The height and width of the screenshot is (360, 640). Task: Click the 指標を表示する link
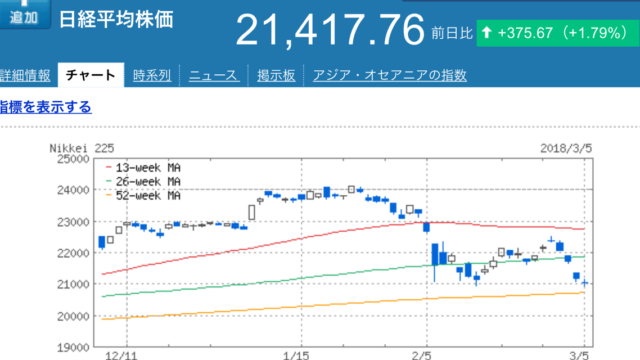point(46,107)
